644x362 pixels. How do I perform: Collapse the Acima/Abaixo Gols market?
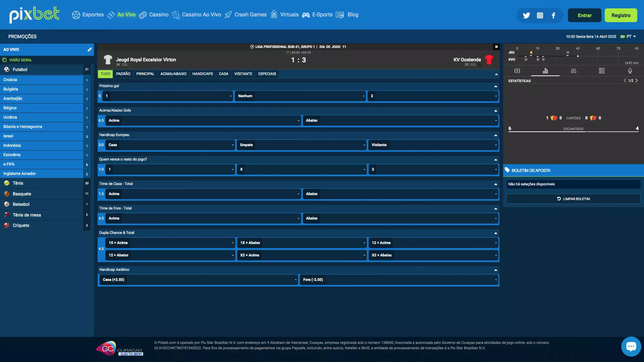pyautogui.click(x=496, y=111)
